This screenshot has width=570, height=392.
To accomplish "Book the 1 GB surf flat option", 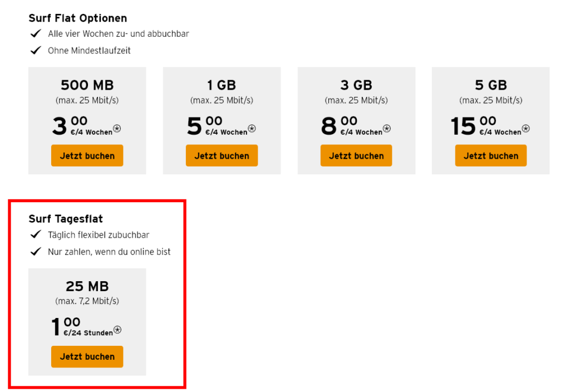I will [x=222, y=156].
